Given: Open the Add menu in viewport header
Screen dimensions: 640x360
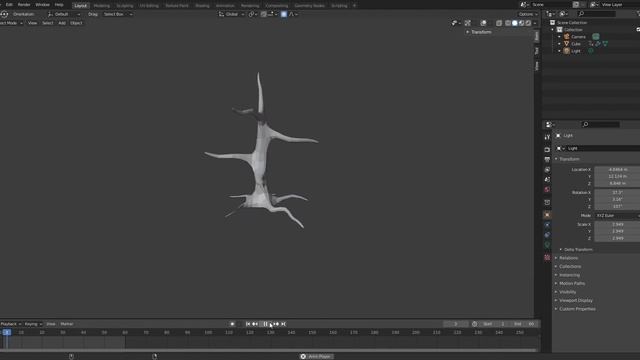Looking at the screenshot, I should tap(62, 23).
